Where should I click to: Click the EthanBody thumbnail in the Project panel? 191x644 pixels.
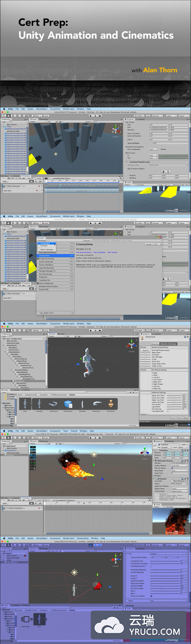click(39, 404)
